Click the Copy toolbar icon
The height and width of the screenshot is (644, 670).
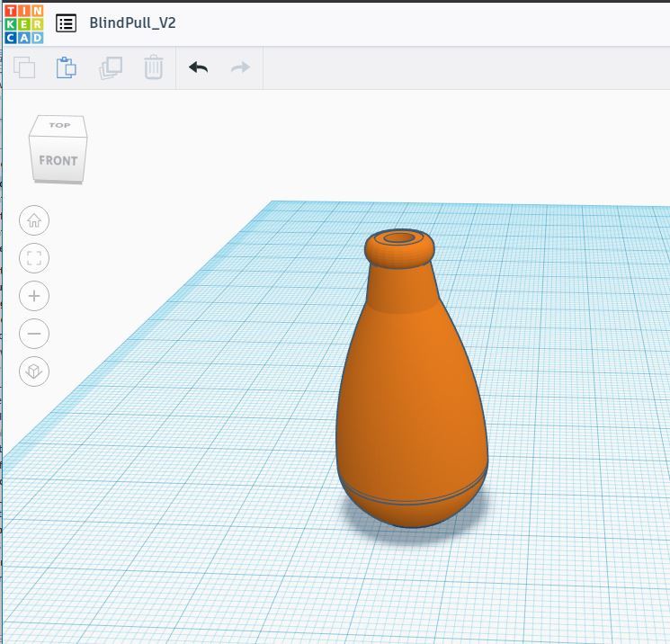click(24, 67)
